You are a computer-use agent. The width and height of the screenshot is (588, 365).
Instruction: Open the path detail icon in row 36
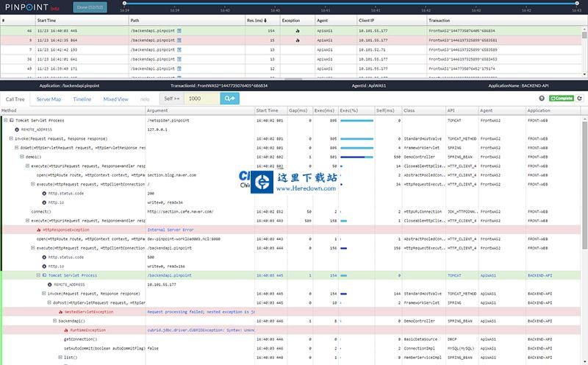[179, 59]
